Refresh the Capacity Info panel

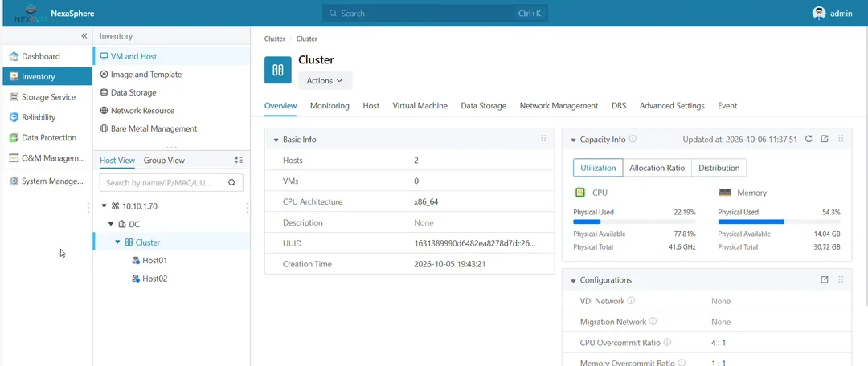[809, 140]
